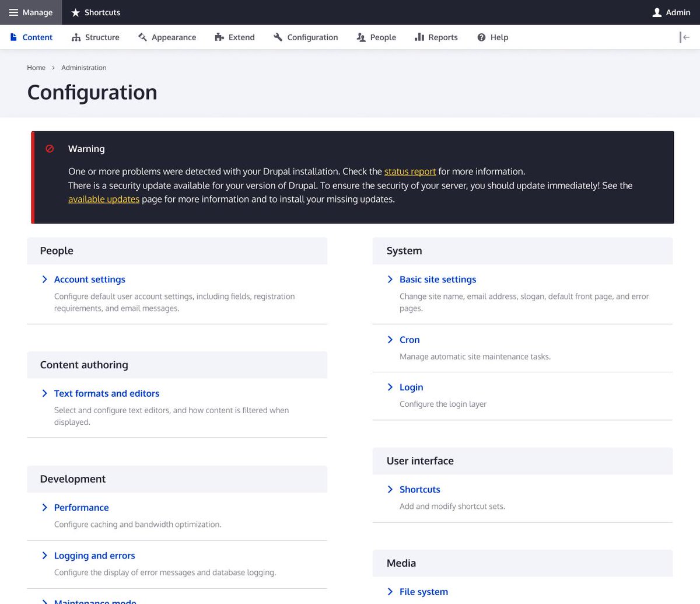The width and height of the screenshot is (700, 604).
Task: Open Text formats and editors link
Action: tap(107, 393)
